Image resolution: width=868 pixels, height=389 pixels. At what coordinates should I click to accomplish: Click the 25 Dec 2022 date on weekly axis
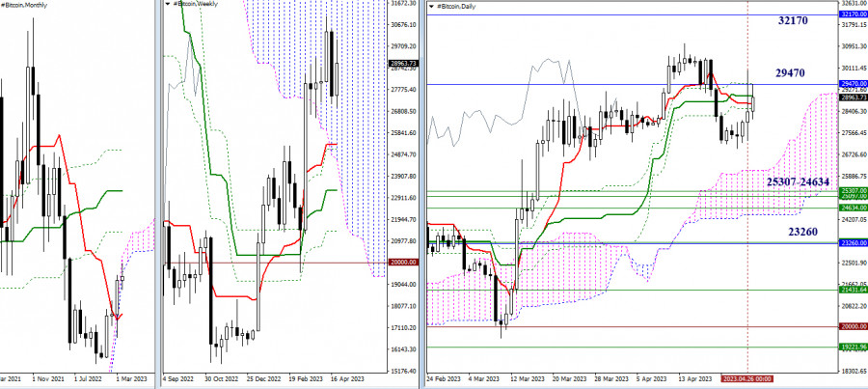click(263, 379)
